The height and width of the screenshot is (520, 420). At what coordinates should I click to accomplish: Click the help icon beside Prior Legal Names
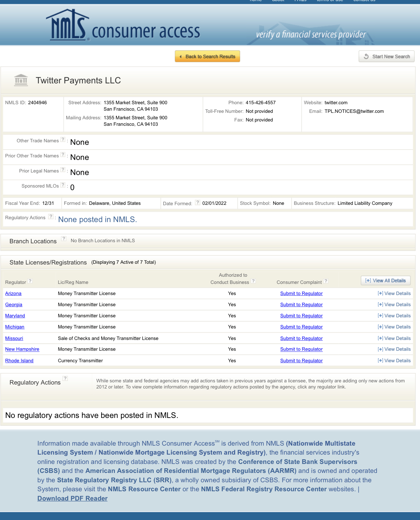[63, 170]
